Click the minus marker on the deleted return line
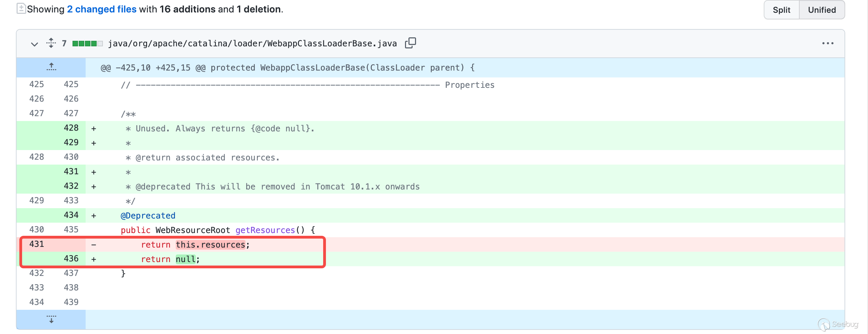 94,245
